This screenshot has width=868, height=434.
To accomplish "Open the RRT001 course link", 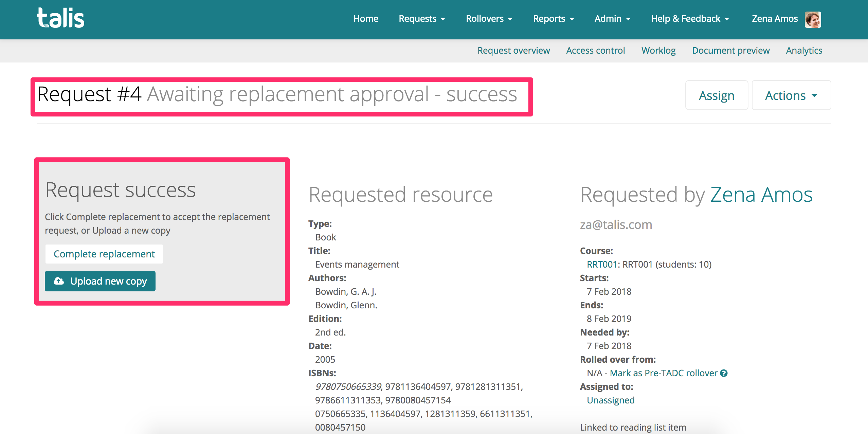I will pos(602,264).
